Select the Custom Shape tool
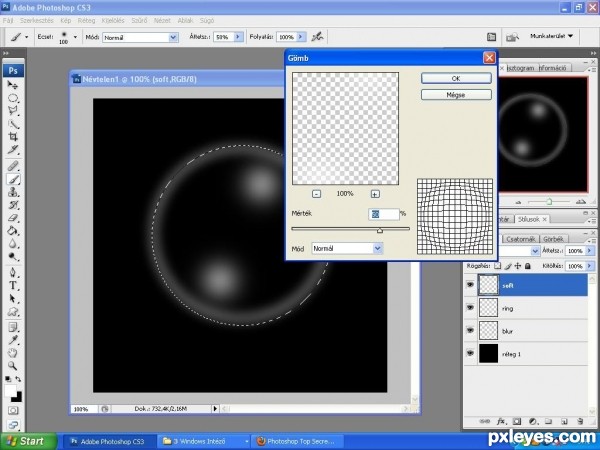 pyautogui.click(x=13, y=311)
